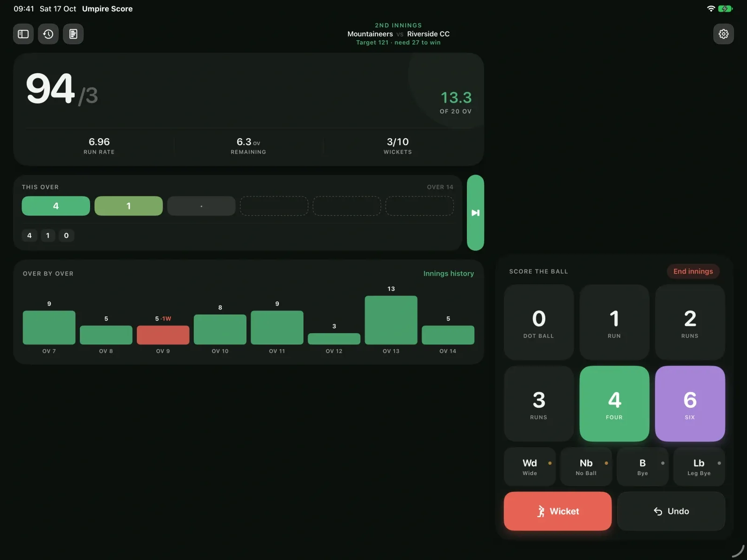Click the 94 total score
This screenshot has width=747, height=560.
(x=50, y=89)
